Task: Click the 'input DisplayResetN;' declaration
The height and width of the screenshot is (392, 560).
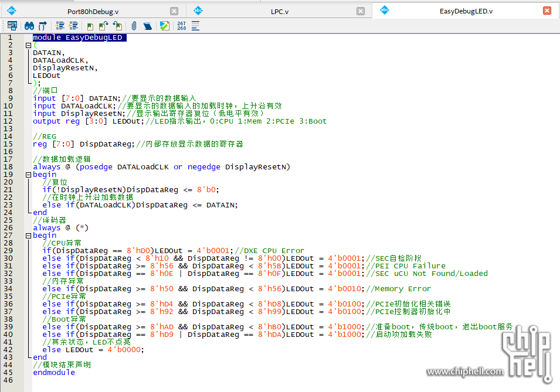Action: tap(79, 114)
